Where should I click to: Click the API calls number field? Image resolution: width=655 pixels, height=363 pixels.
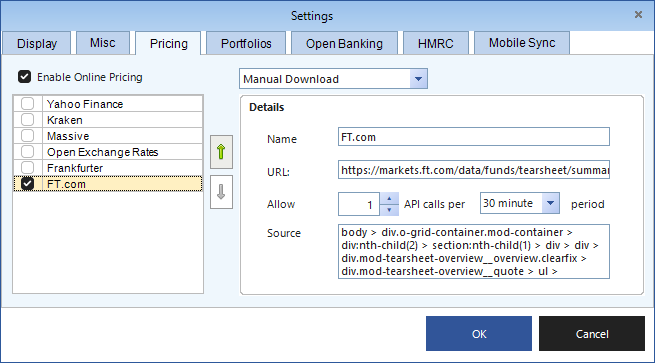click(x=359, y=204)
